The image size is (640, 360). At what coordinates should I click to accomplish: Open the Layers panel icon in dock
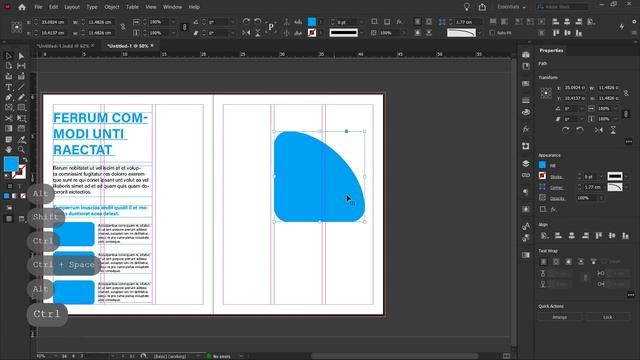click(x=526, y=163)
